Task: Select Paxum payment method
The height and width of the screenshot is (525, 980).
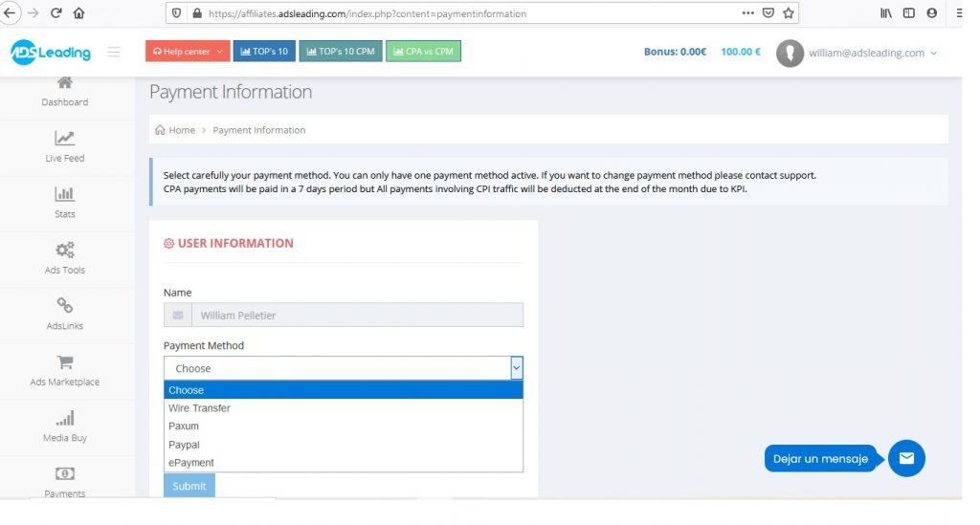Action: point(344,427)
